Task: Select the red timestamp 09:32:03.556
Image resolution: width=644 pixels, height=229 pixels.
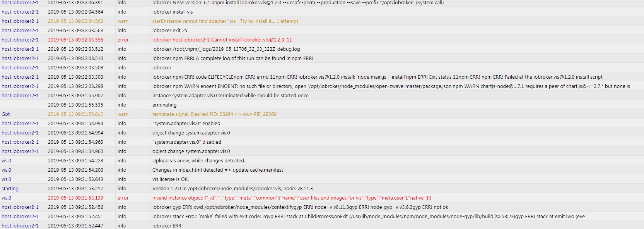Action: click(x=75, y=40)
